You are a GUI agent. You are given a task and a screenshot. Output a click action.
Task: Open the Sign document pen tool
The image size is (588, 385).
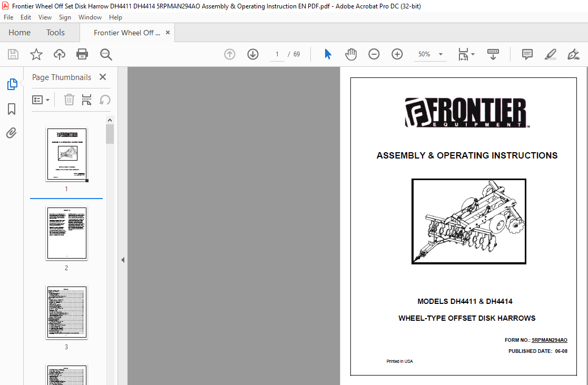573,54
